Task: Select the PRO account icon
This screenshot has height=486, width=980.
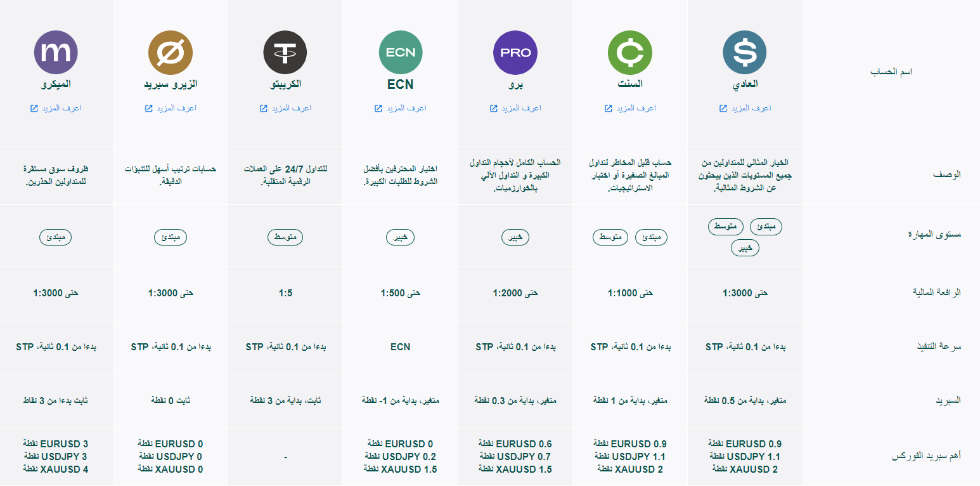Action: [515, 53]
